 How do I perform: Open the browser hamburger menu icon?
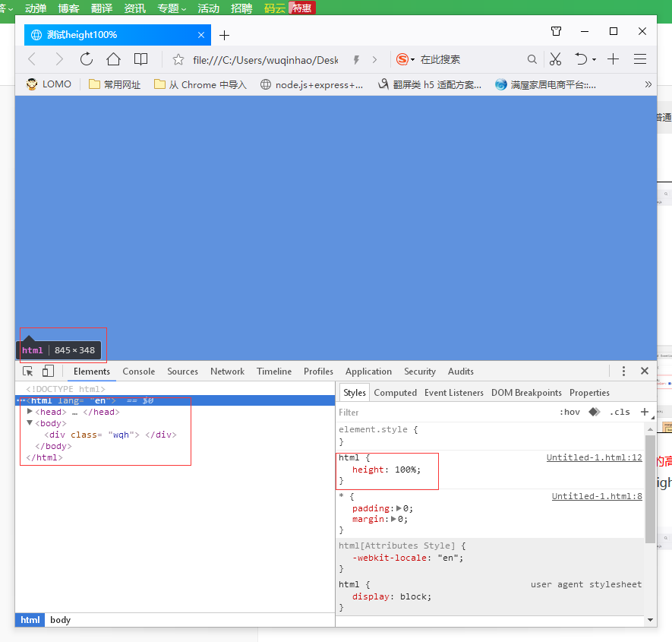coord(640,59)
